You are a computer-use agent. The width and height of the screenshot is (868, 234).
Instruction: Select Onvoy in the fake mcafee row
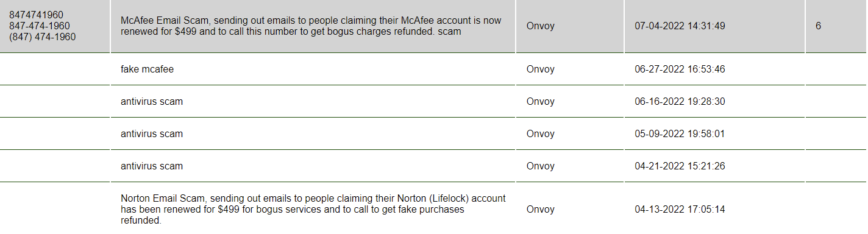point(540,69)
